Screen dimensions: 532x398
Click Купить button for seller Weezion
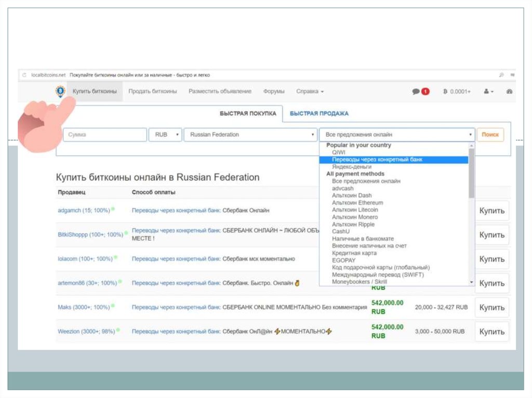pyautogui.click(x=491, y=332)
